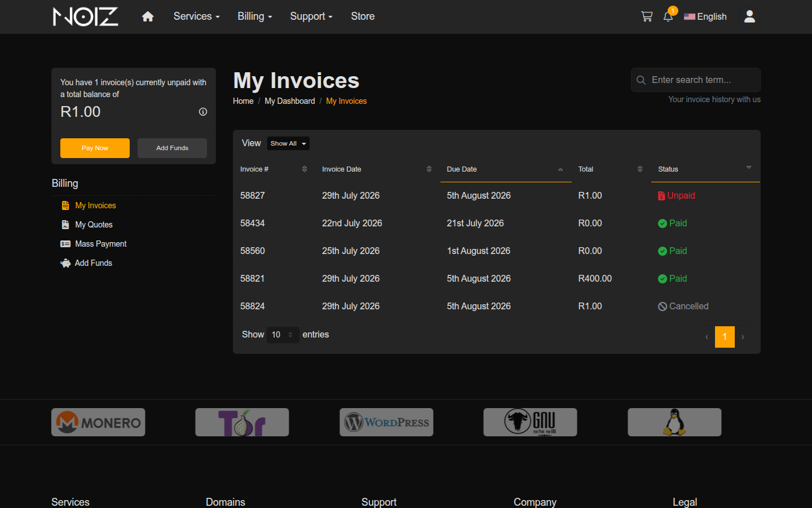This screenshot has width=812, height=508.
Task: Open invoice 58824
Action: click(x=253, y=306)
